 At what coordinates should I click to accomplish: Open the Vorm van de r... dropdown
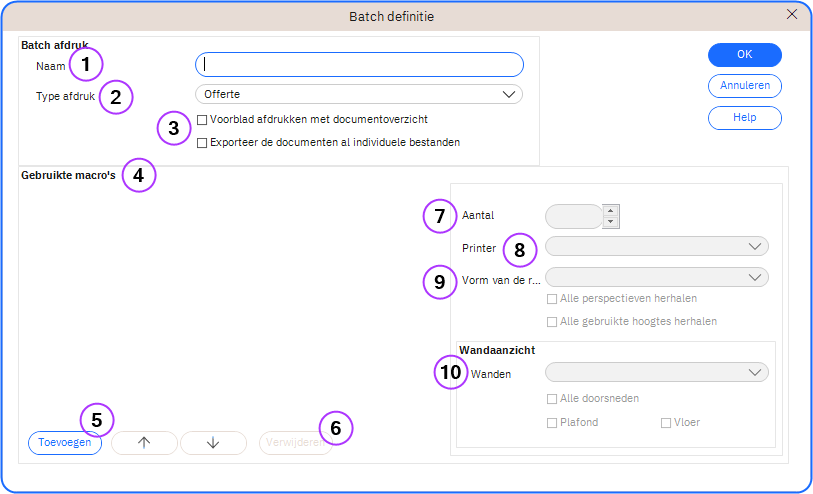click(x=656, y=277)
